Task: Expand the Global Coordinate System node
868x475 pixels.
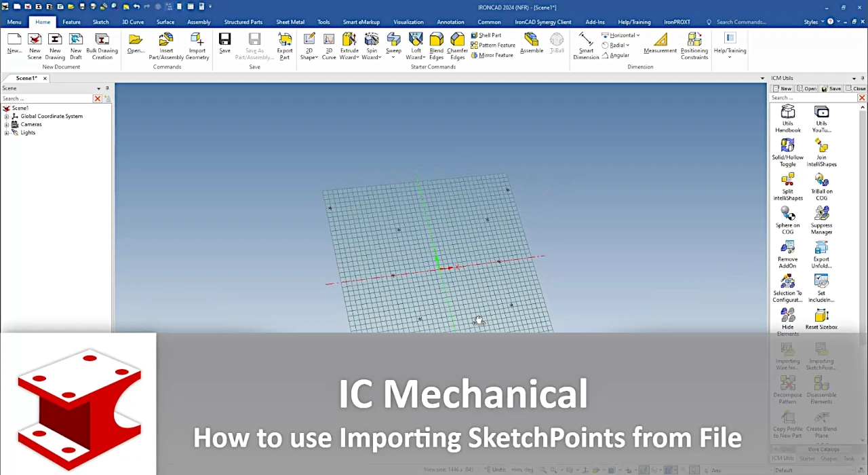Action: click(x=7, y=116)
